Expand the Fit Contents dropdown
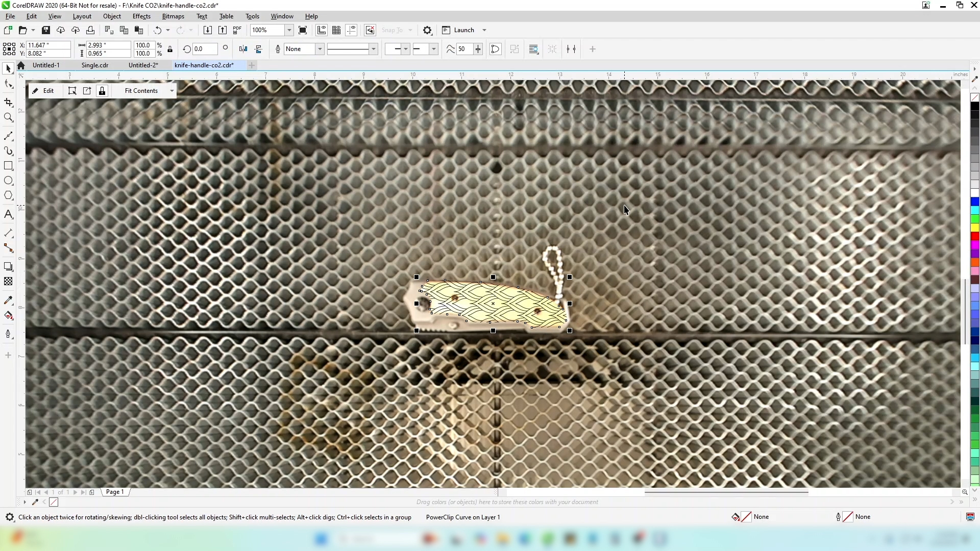Viewport: 980px width, 551px height. tap(172, 91)
